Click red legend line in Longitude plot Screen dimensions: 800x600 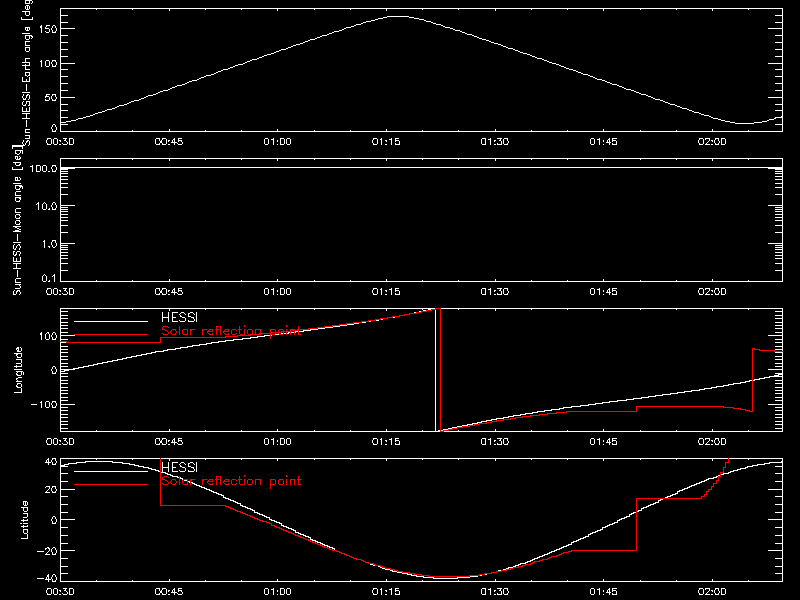(x=111, y=335)
